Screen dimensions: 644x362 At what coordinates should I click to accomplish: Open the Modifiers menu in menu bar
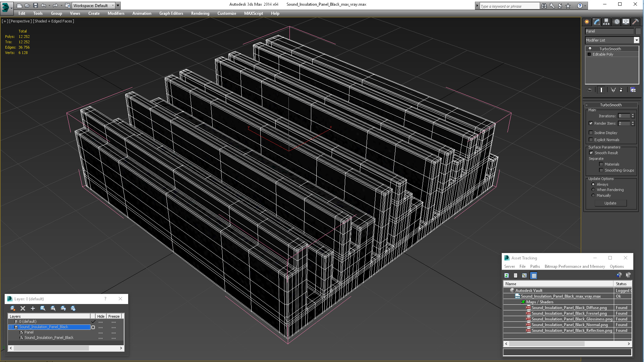click(x=115, y=13)
